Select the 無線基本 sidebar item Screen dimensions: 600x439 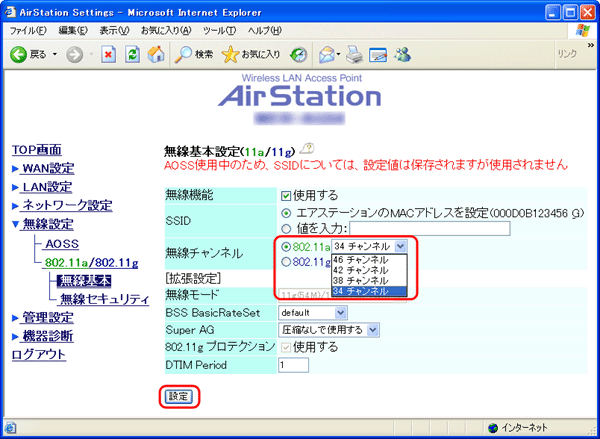(x=84, y=281)
